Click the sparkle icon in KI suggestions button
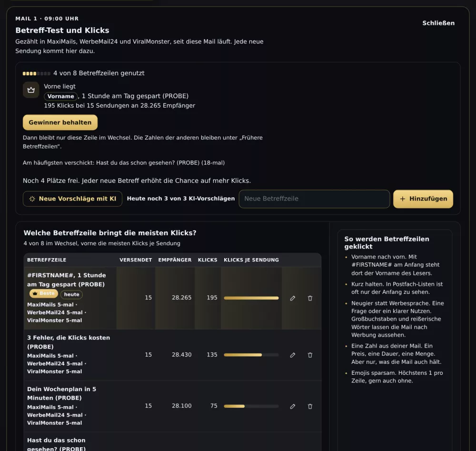Image resolution: width=476 pixels, height=451 pixels. (32, 199)
